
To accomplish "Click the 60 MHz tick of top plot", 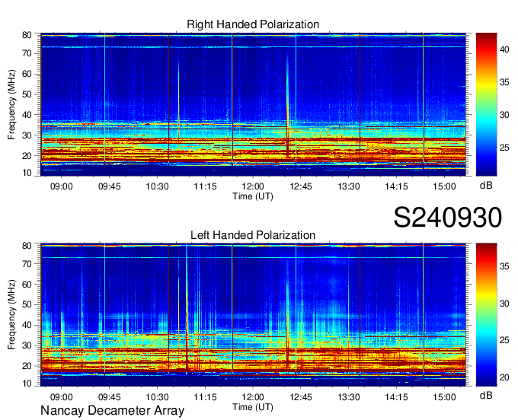I will [27, 74].
